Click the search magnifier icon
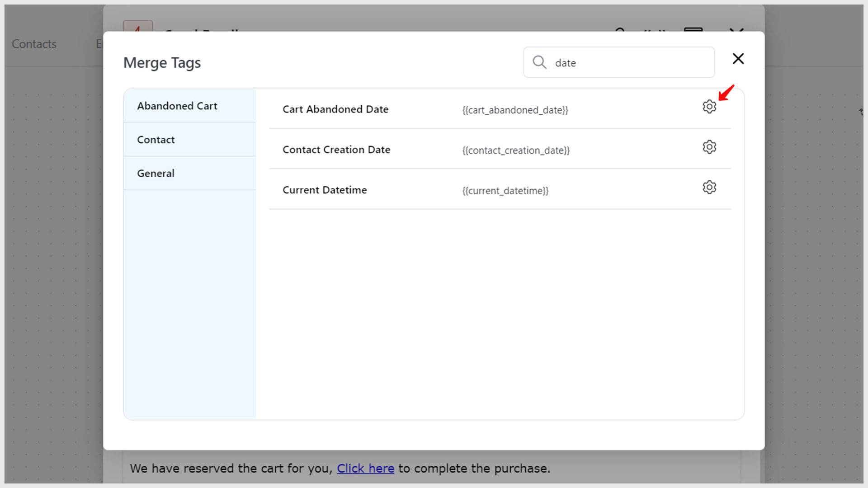Screen dimensions: 868x488 539,62
